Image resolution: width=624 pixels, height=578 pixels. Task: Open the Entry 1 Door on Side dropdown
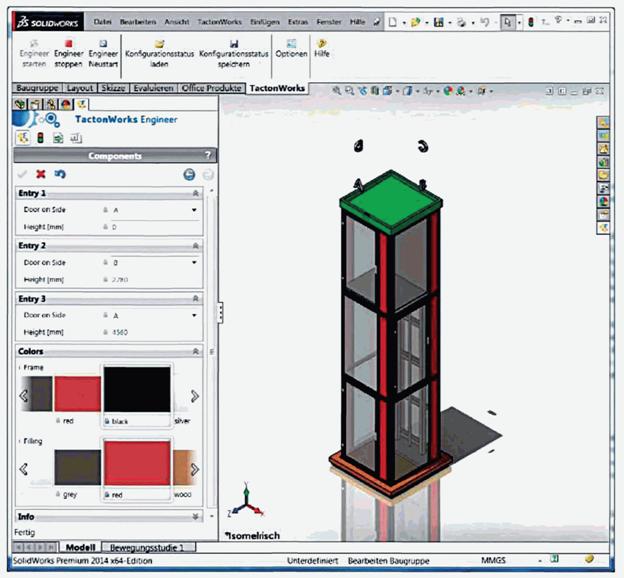coord(194,210)
